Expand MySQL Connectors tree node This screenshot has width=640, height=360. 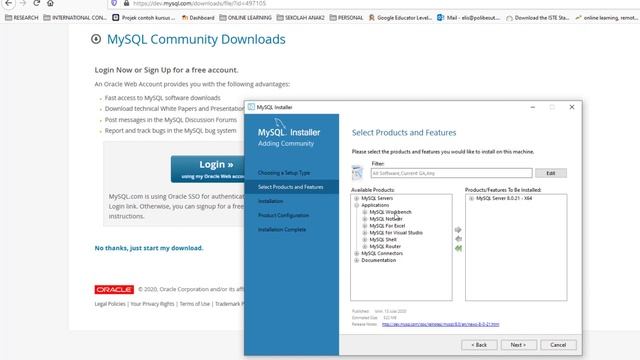pyautogui.click(x=357, y=253)
